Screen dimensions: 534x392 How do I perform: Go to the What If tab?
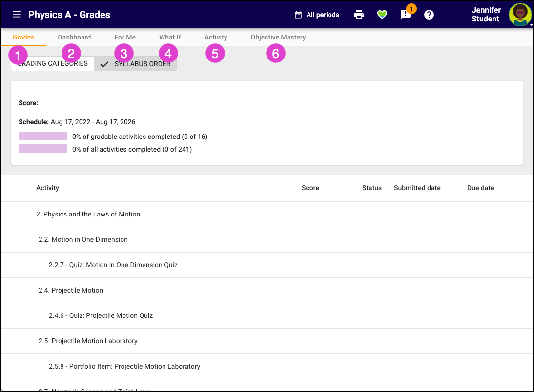point(170,37)
